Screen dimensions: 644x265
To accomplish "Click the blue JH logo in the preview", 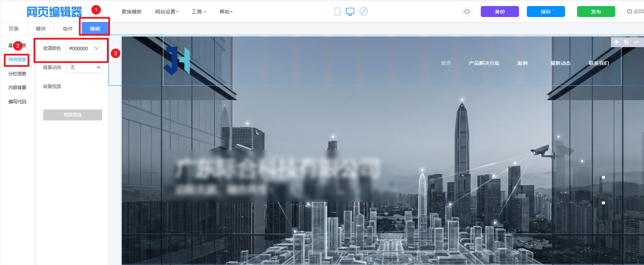I will point(177,61).
